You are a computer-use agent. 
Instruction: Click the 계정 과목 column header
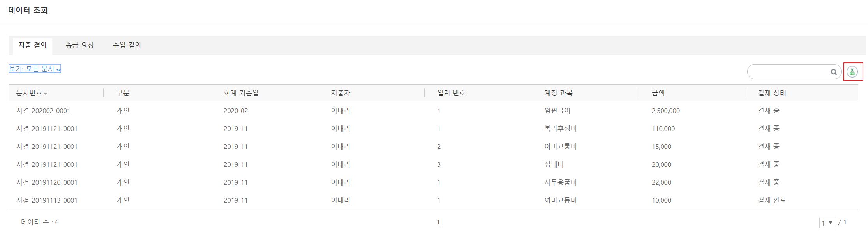[x=558, y=93]
